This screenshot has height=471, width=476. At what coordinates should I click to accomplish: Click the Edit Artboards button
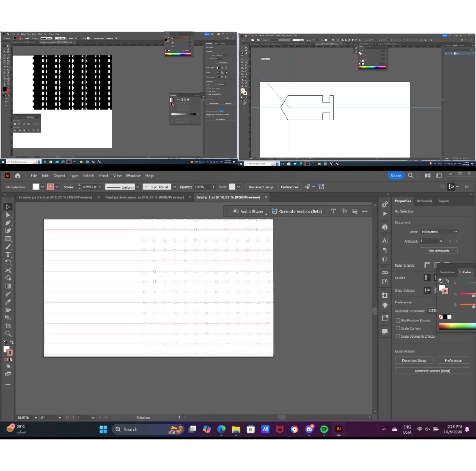[x=439, y=251]
